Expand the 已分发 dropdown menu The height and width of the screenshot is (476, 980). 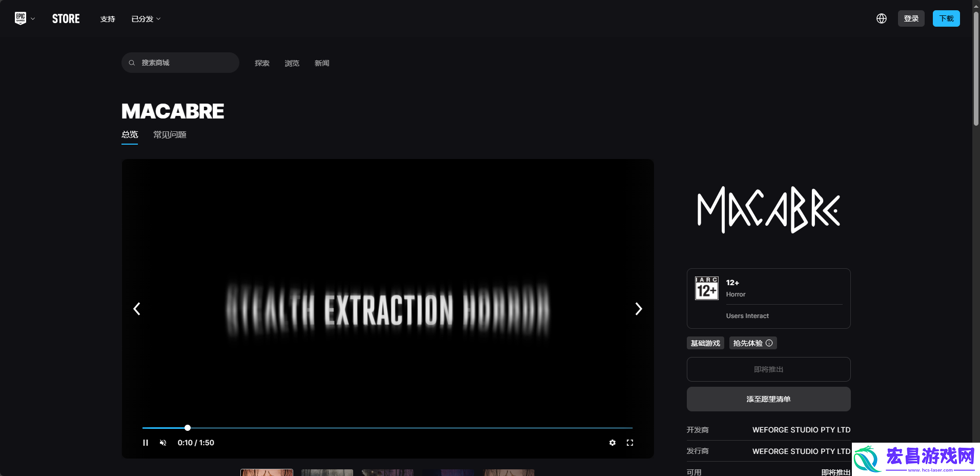point(146,19)
